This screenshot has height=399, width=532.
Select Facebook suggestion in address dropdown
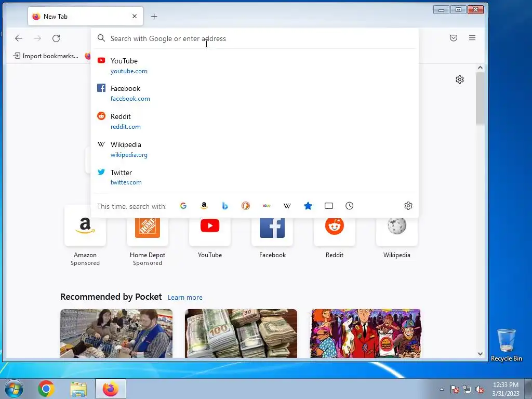click(255, 94)
